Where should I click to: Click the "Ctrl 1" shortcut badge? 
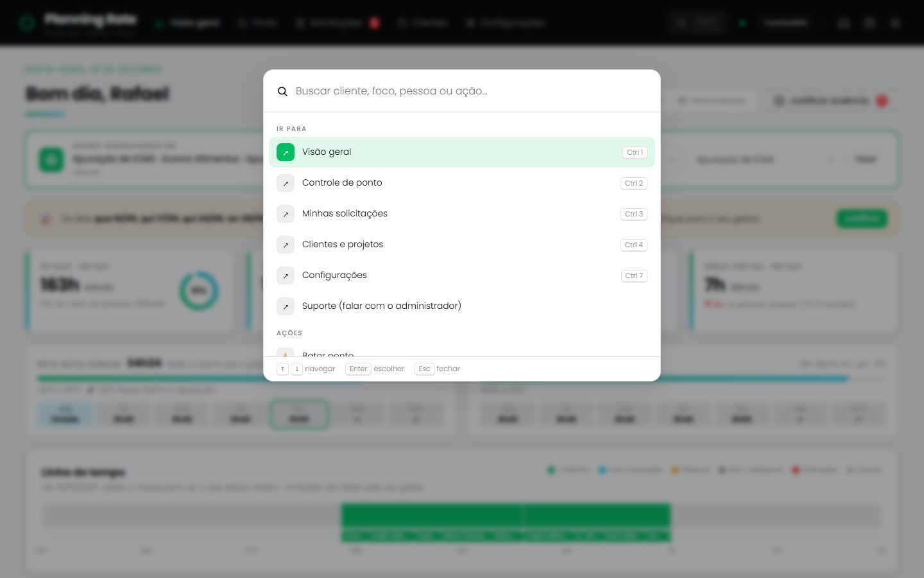click(635, 152)
